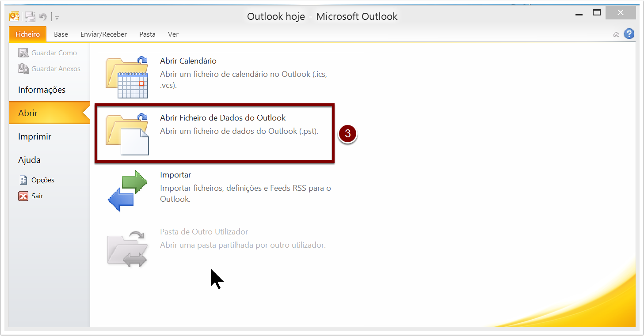Open the Outlook application icon menu

[x=15, y=17]
